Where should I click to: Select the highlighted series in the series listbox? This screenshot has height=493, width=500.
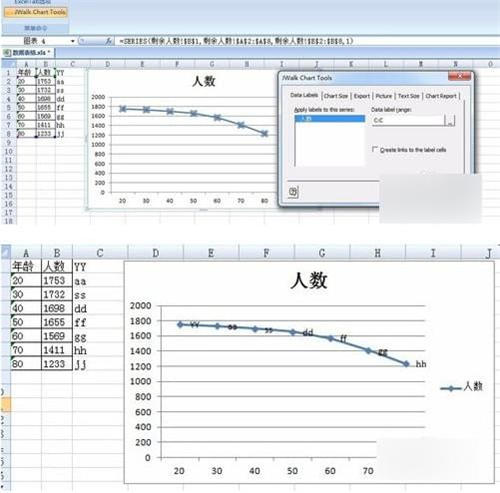coord(330,119)
